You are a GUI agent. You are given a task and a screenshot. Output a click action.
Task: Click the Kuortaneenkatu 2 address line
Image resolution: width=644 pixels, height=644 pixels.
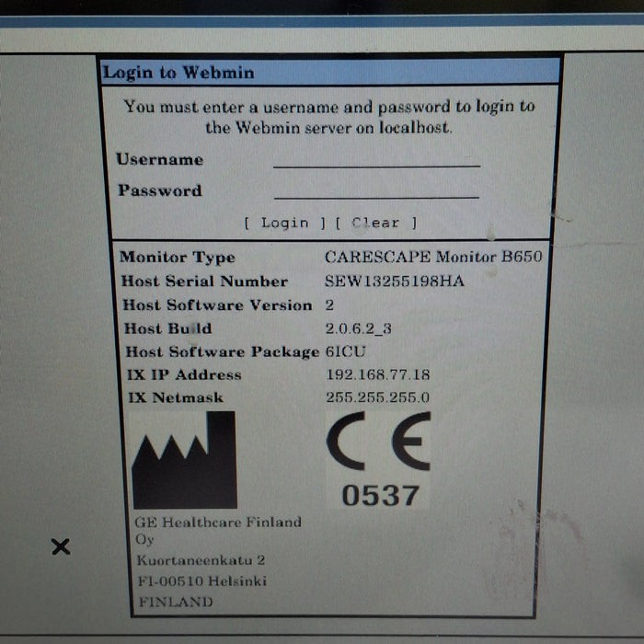pos(201,560)
